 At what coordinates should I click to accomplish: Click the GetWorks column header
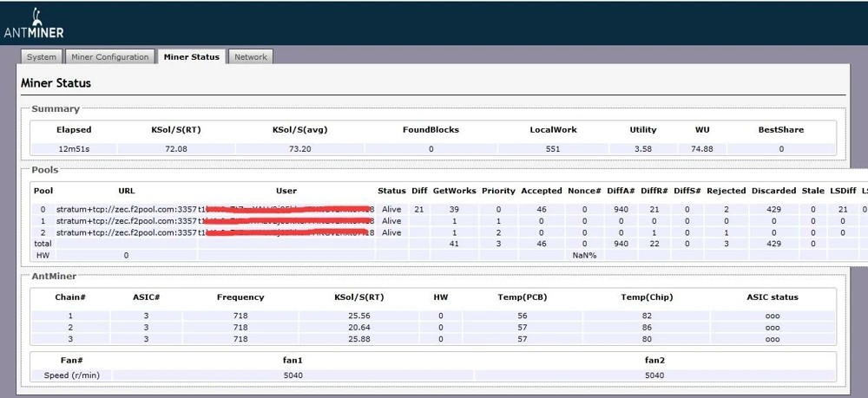click(455, 191)
